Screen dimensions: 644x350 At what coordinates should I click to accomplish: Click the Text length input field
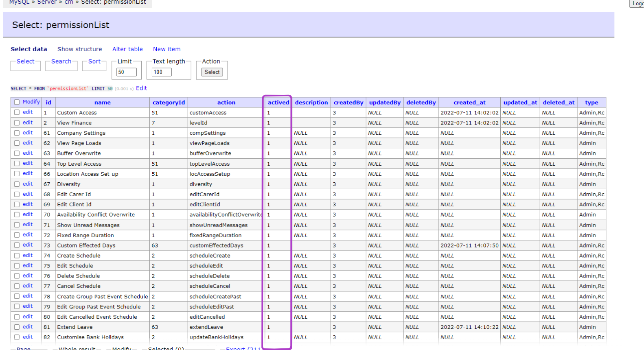coord(162,72)
